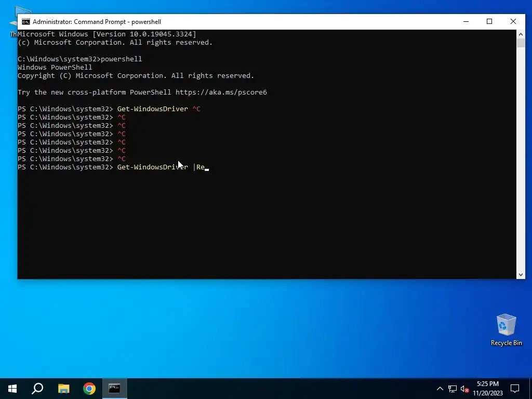
Task: Click the https://aka.ms/pscore6 text
Action: [221, 92]
